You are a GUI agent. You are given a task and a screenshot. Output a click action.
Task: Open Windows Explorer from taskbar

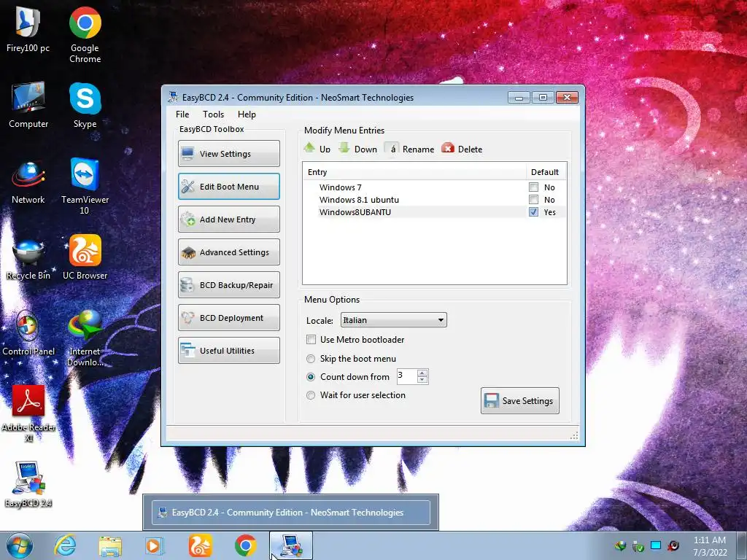110,545
